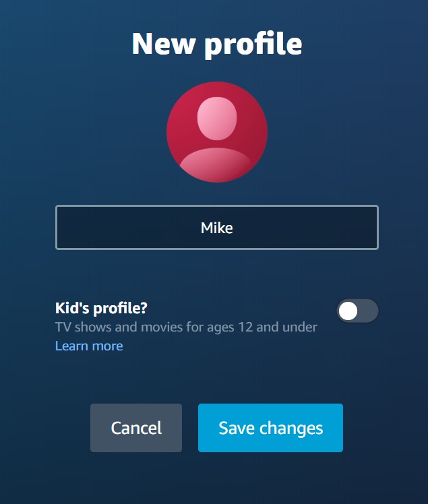This screenshot has width=428, height=504.
Task: Click the red profile avatar icon
Action: (x=217, y=132)
